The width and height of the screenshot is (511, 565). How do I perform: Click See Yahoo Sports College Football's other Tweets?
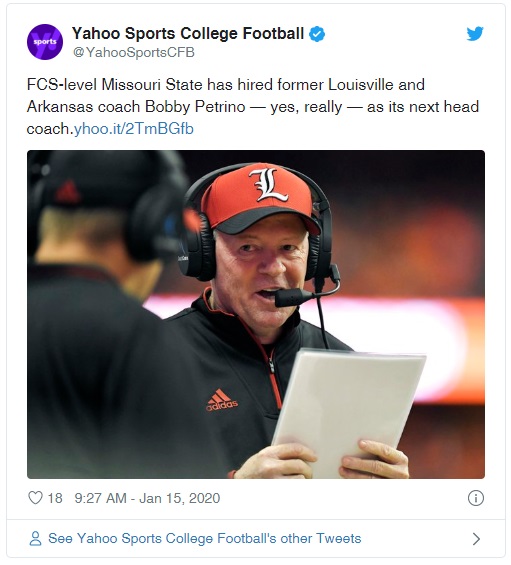pyautogui.click(x=205, y=538)
